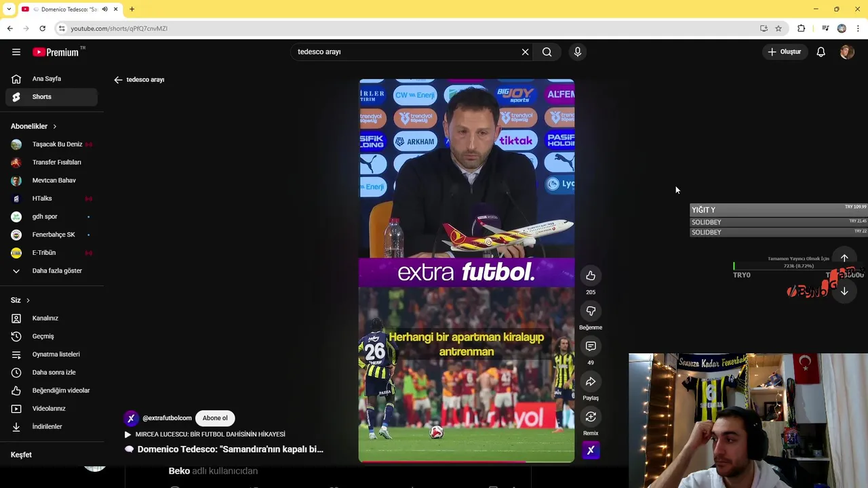Open @extrafutbolcom channel handle
Viewport: 868px width, 488px height.
[x=167, y=418]
